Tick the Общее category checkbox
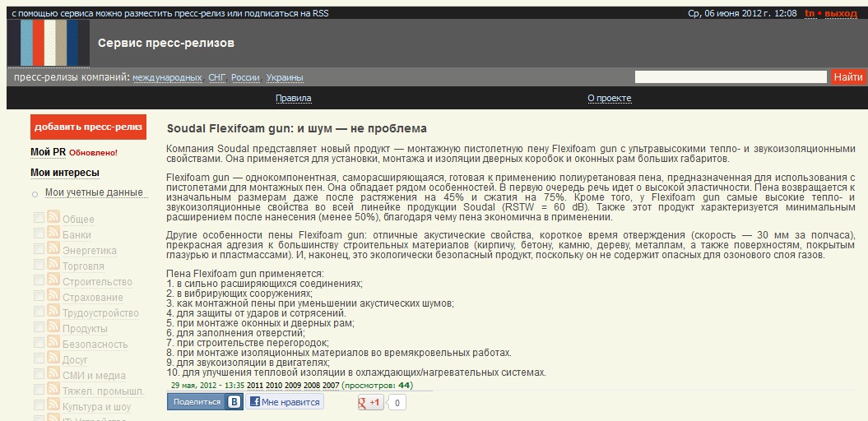Viewport: 868px width, 421px height. (39, 217)
